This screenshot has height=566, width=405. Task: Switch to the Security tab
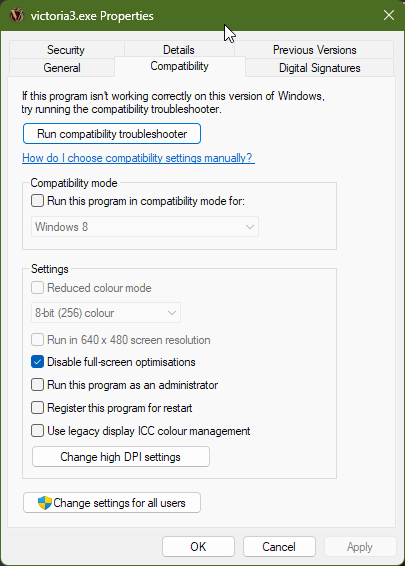pos(66,49)
